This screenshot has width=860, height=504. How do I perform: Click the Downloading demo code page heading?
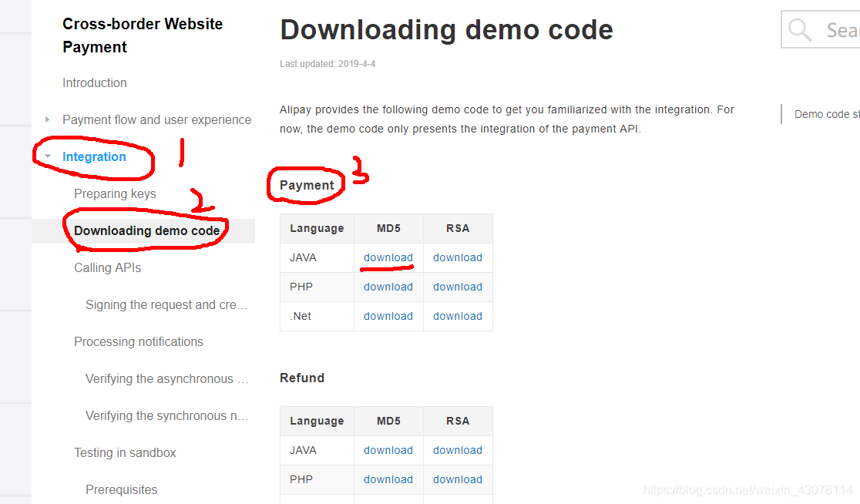pyautogui.click(x=446, y=29)
